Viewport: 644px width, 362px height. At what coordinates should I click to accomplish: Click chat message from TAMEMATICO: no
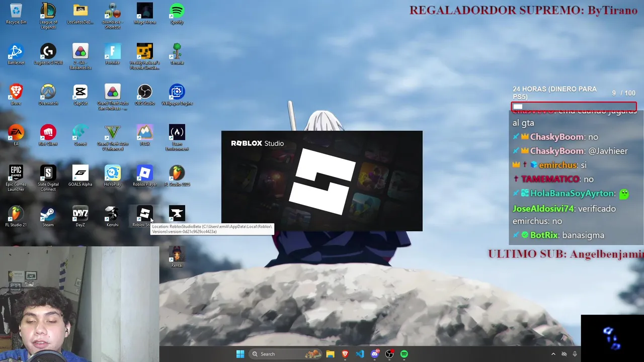coord(553,179)
